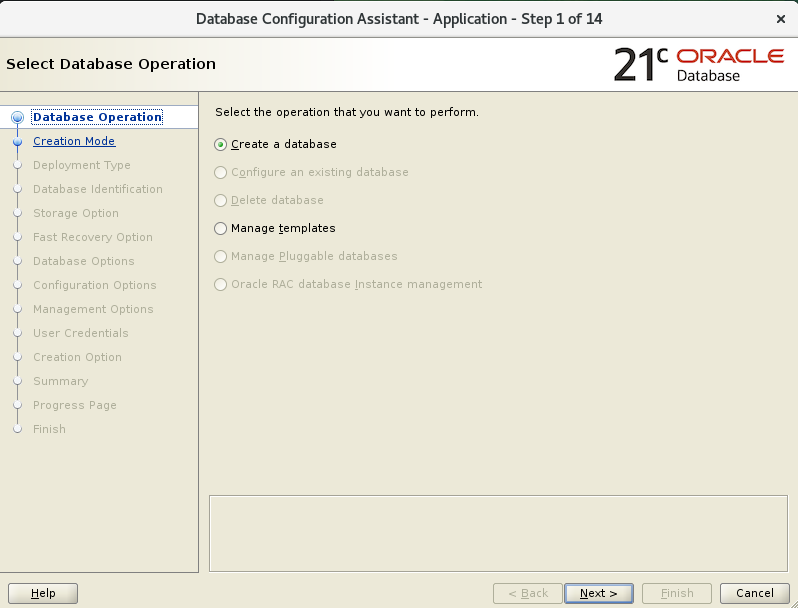Click the Select Database Operation heading
Image resolution: width=798 pixels, height=608 pixels.
click(x=111, y=64)
